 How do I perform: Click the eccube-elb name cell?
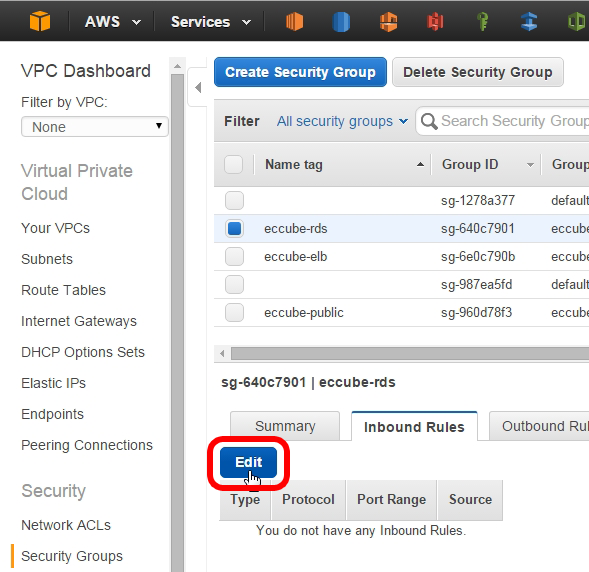296,257
